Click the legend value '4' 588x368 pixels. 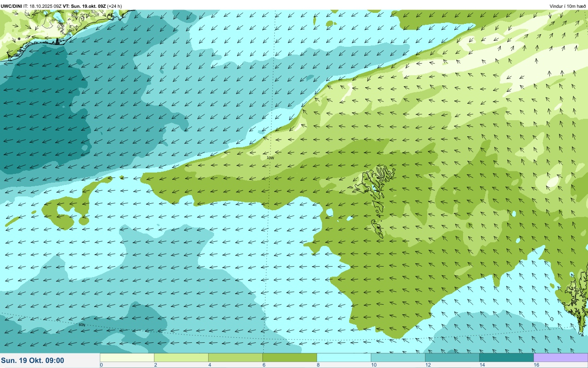pyautogui.click(x=209, y=365)
